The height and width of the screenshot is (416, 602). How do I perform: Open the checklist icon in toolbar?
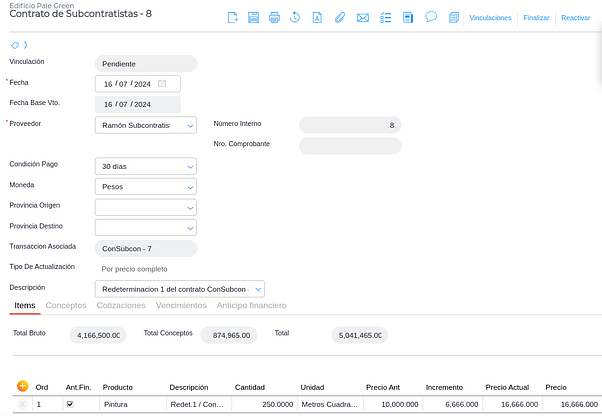[385, 18]
